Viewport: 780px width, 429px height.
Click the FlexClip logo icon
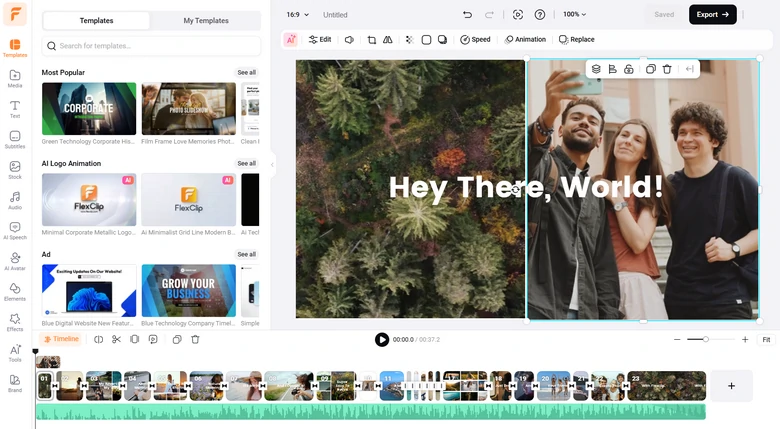15,13
